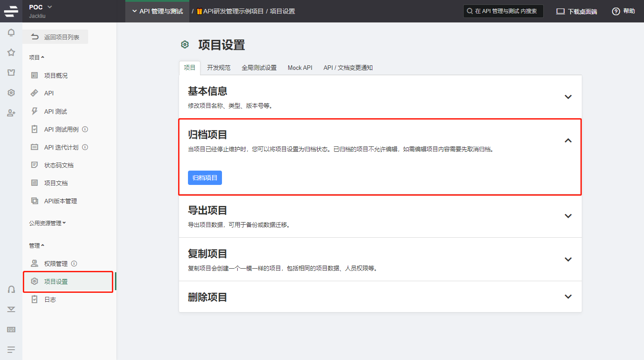
Task: Open the API 管理与测试 module dropdown
Action: point(158,11)
